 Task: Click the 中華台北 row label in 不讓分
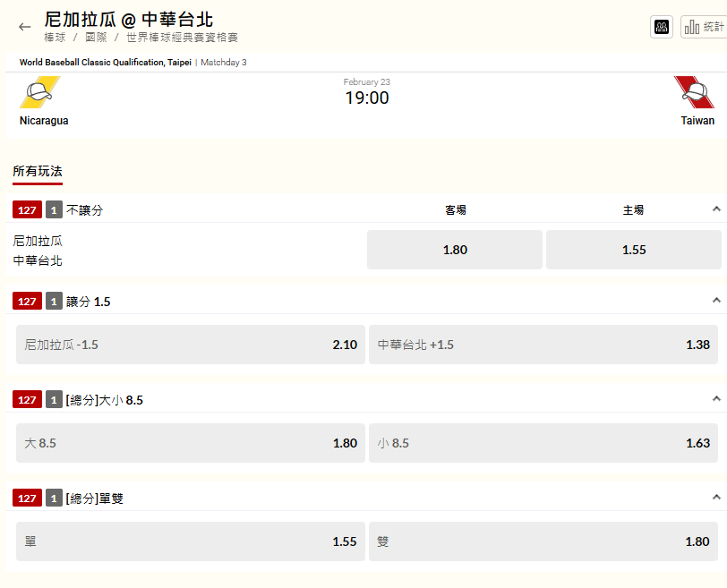click(38, 260)
